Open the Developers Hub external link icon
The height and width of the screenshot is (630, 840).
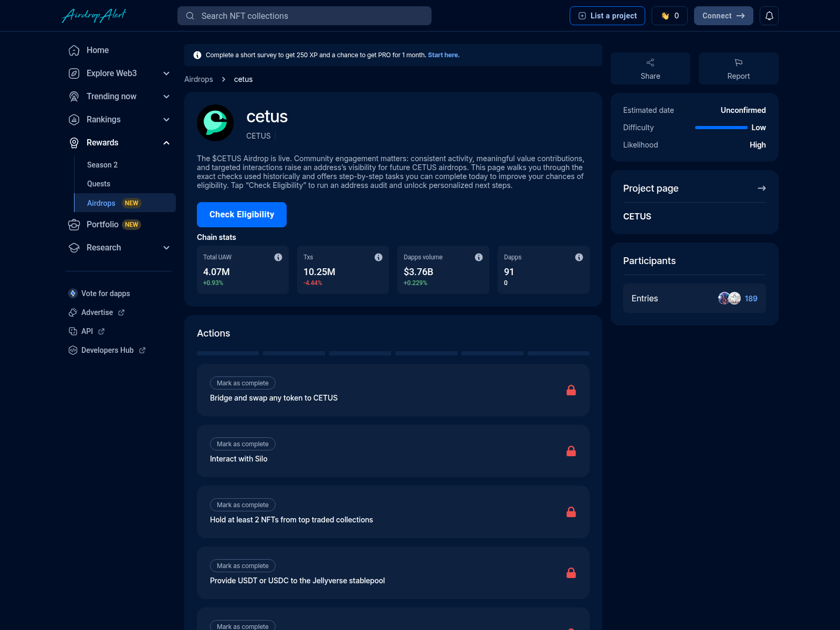[x=142, y=350]
